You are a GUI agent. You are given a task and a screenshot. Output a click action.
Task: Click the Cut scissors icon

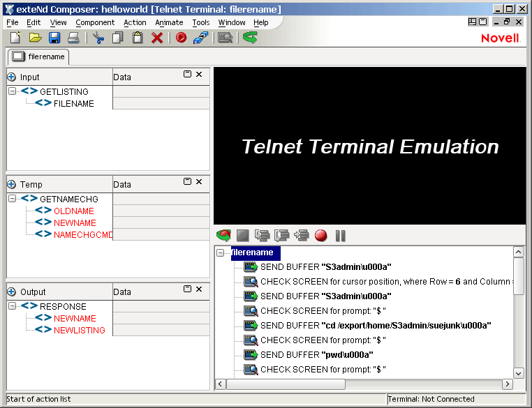[x=98, y=37]
